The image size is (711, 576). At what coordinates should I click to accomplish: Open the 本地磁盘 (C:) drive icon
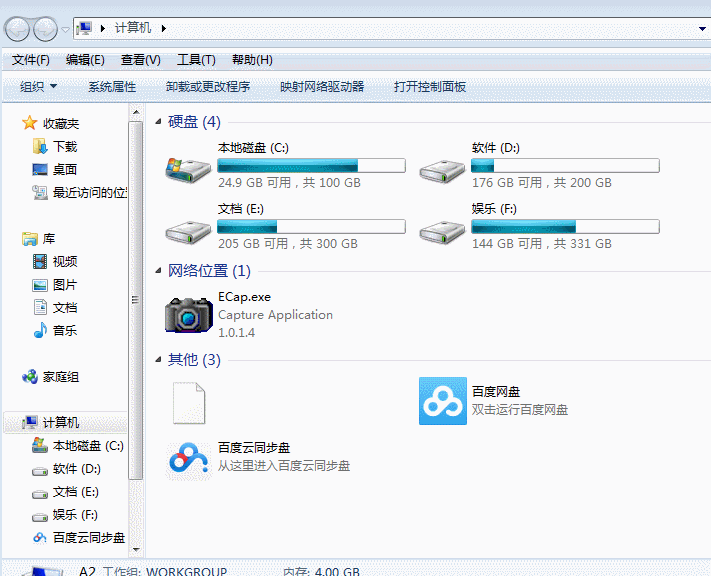tap(188, 170)
